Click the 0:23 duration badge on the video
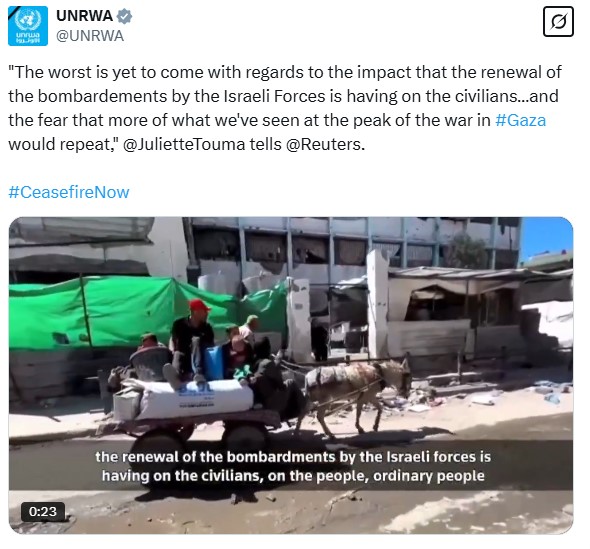Screen dimensions: 590x549 [43, 512]
